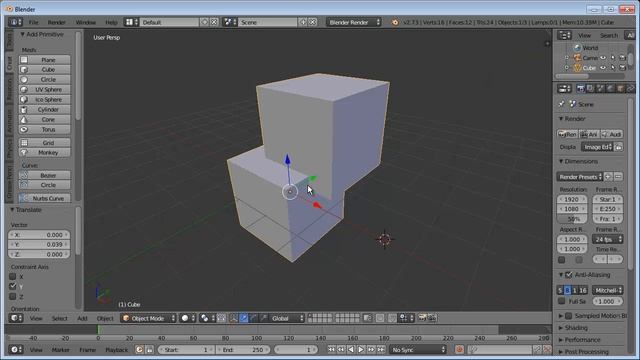This screenshot has height=360, width=640.
Task: Open the screen layout Default dropdown
Action: pos(131,22)
